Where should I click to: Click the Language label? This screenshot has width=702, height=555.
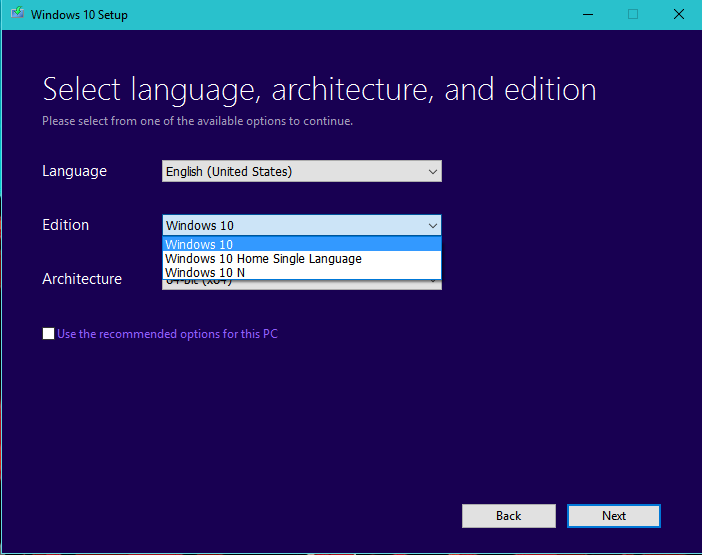pos(74,171)
